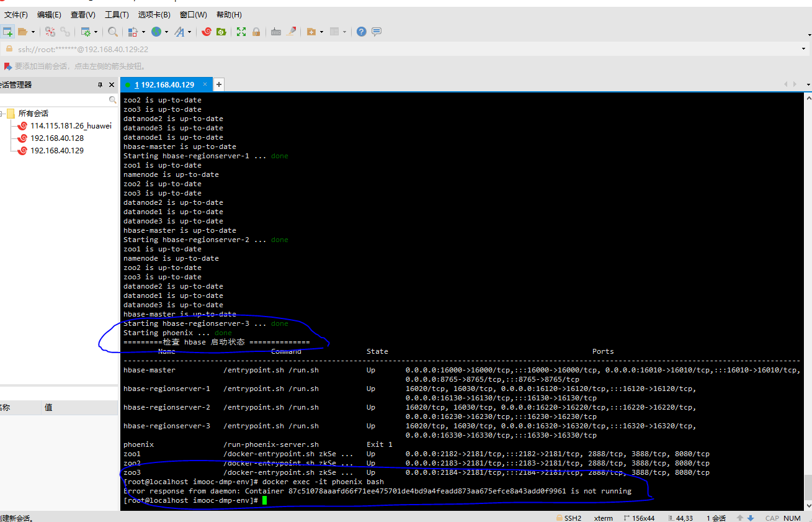
Task: Open the 帮助(H) menu
Action: [229, 15]
